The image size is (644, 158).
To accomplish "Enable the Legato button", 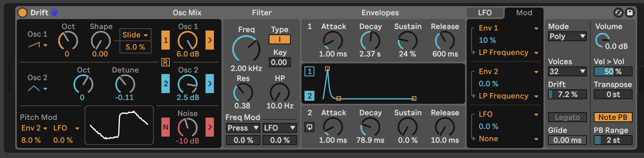I will click(567, 117).
